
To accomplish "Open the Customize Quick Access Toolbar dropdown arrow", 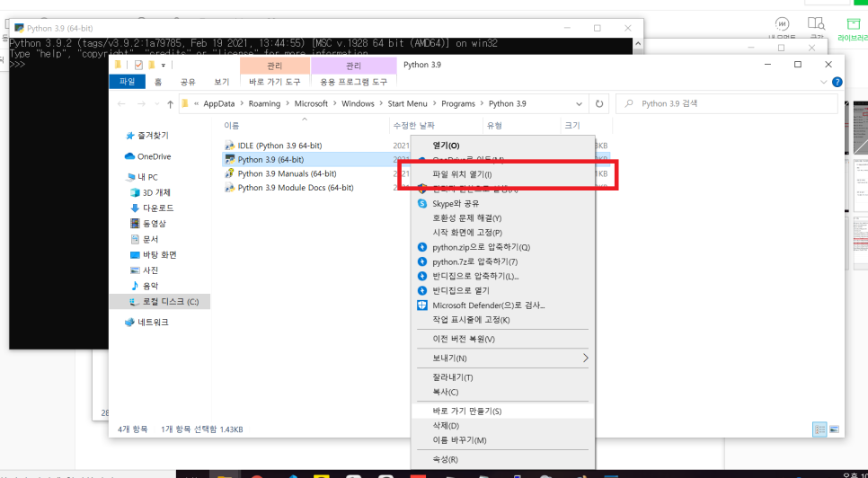I will point(164,66).
